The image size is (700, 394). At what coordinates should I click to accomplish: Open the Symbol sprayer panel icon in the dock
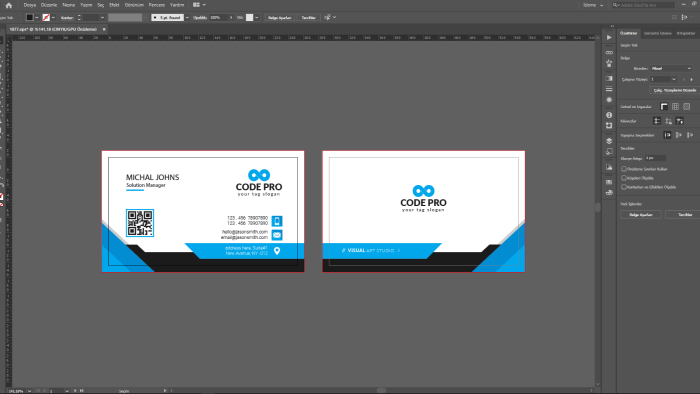point(609,63)
